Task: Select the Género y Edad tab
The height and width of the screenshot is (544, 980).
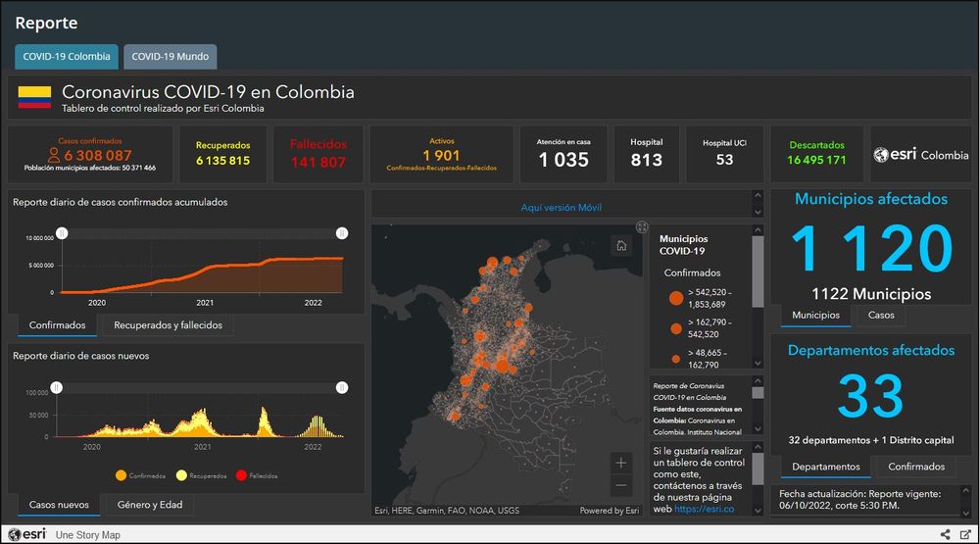Action: (x=150, y=506)
